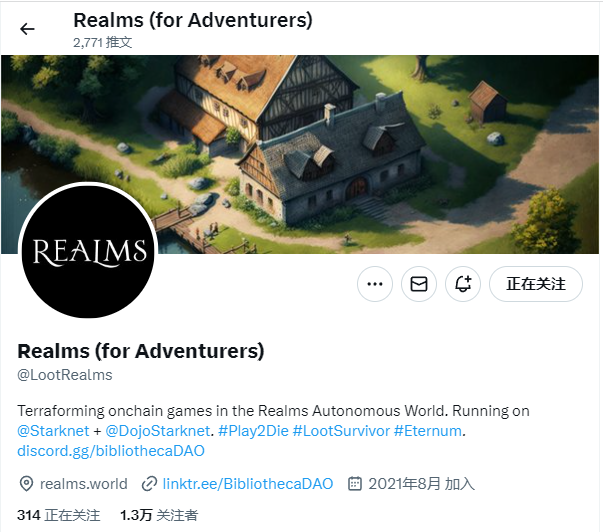The height and width of the screenshot is (532, 603).
Task: Open linktr.ee/BibliothecaDAO website link
Action: click(248, 484)
